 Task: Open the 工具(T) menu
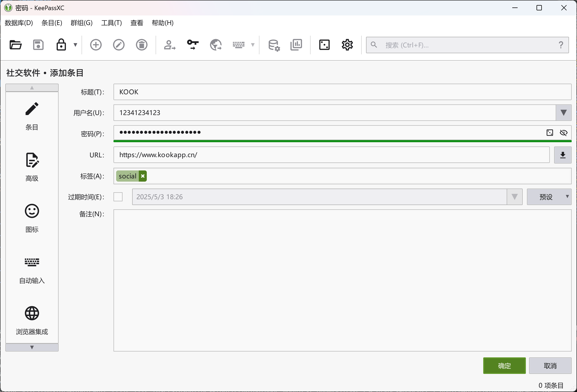tap(112, 23)
